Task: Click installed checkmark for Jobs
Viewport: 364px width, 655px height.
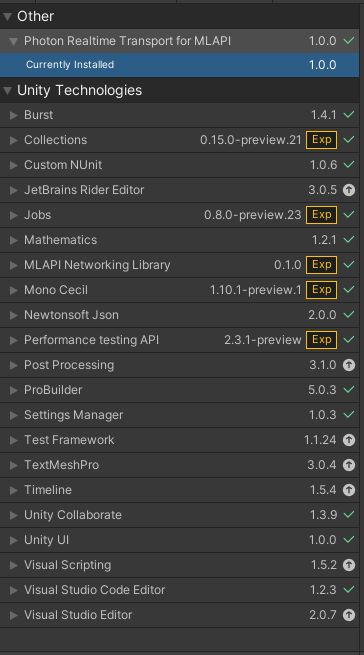Action: tap(349, 214)
